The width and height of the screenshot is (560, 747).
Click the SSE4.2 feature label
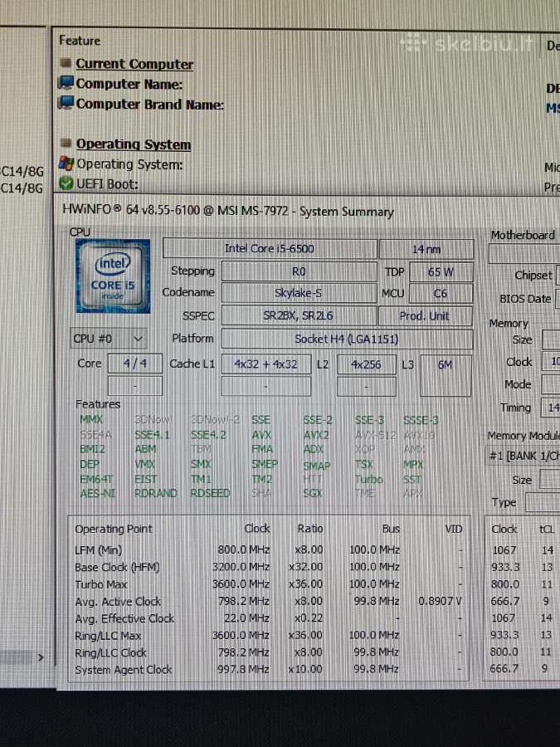(208, 435)
